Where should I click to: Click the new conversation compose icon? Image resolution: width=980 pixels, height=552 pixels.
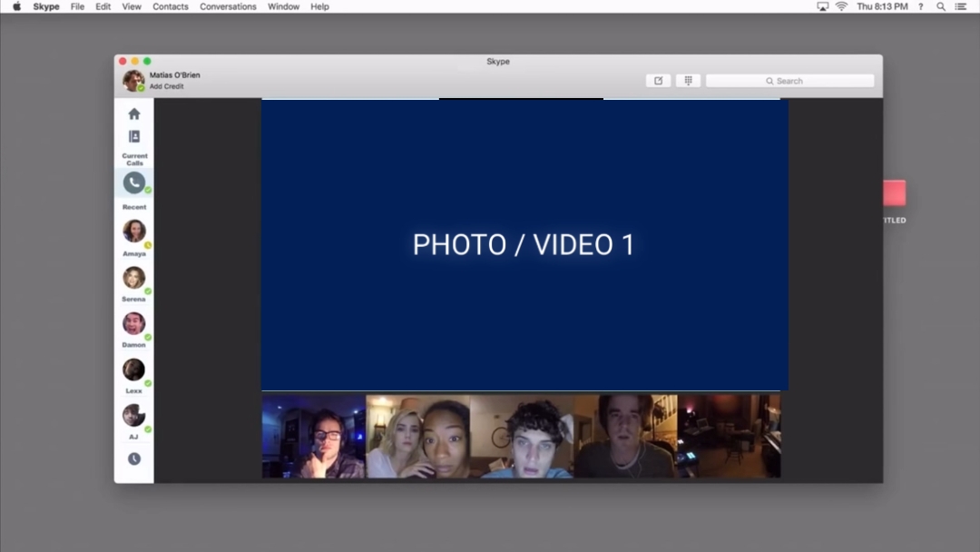(x=658, y=81)
